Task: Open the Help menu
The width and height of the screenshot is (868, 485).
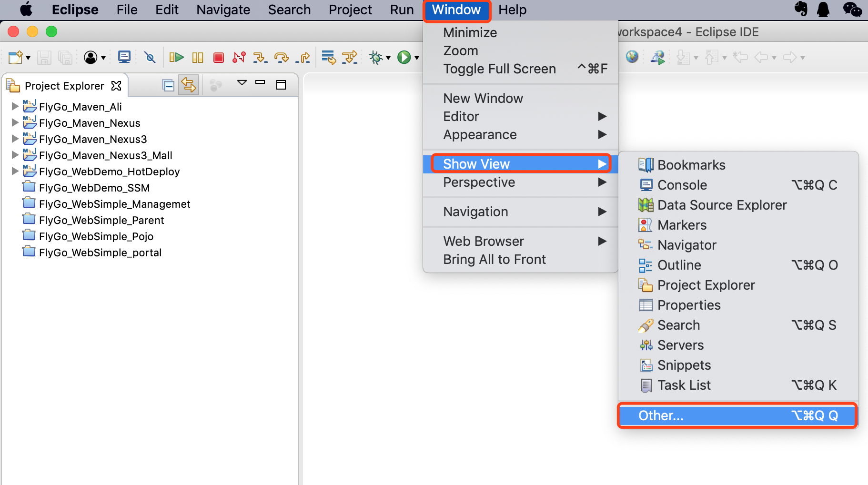Action: 513,10
